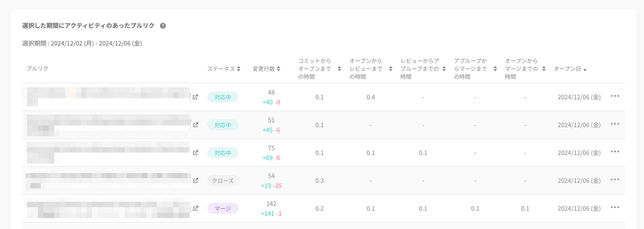Viewport: 644px width, 229px height.
Task: Sort table by ステータス column
Action: click(239, 69)
